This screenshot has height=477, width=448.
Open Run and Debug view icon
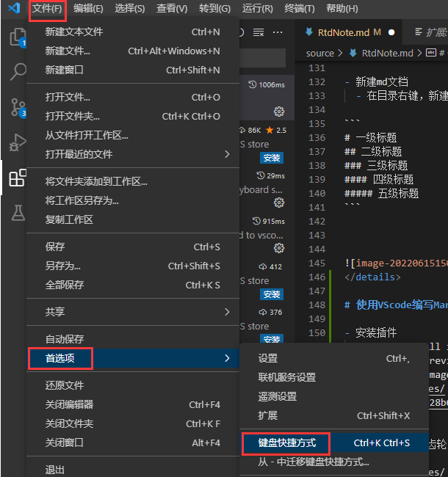coord(18,142)
